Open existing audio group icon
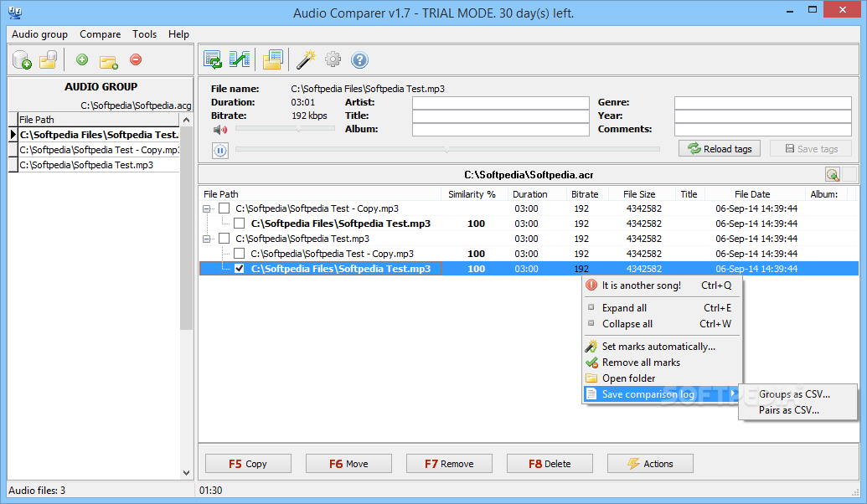This screenshot has height=504, width=867. (x=48, y=59)
